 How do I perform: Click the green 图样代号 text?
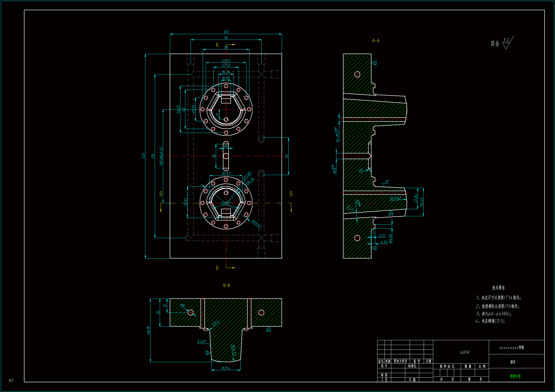pyautogui.click(x=515, y=376)
